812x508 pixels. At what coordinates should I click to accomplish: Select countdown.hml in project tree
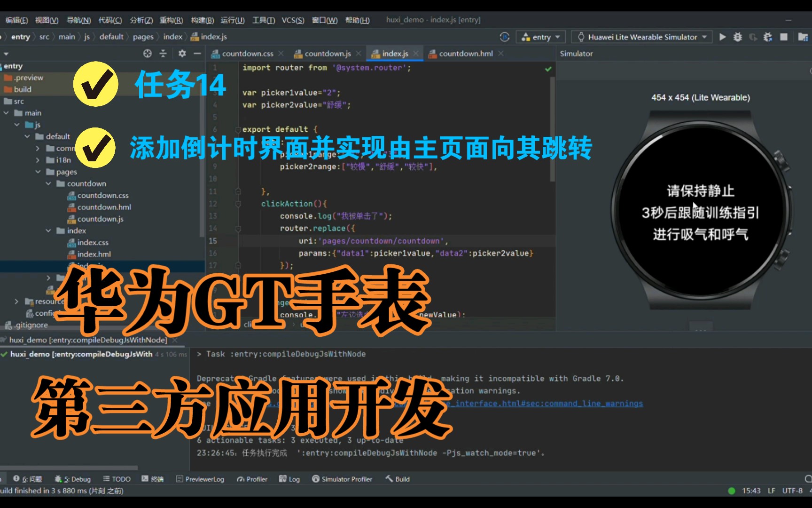104,207
